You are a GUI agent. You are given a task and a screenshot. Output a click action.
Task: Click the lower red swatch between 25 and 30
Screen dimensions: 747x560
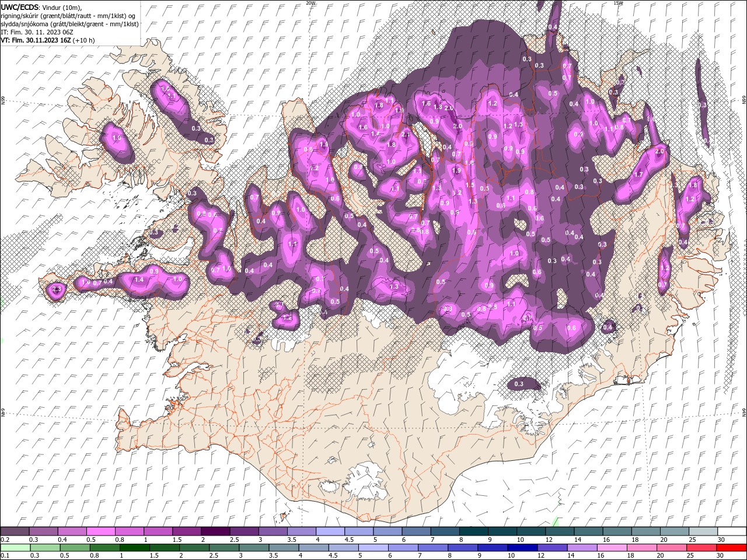[702, 548]
